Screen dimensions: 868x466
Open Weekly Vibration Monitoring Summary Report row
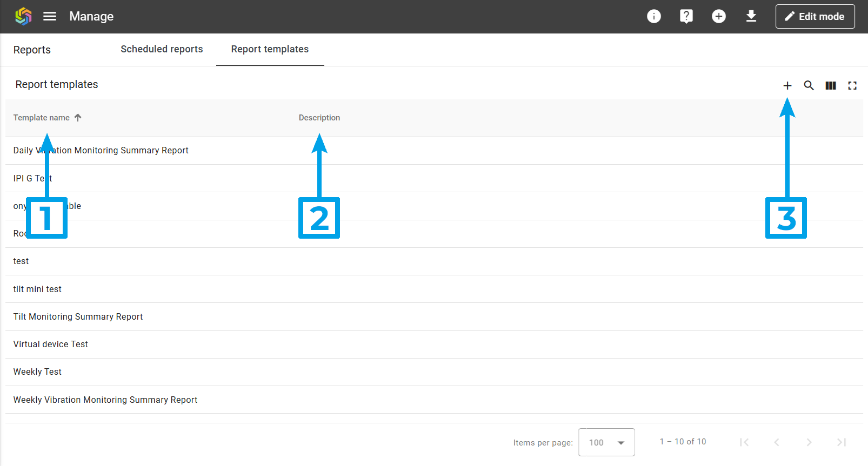tap(105, 400)
